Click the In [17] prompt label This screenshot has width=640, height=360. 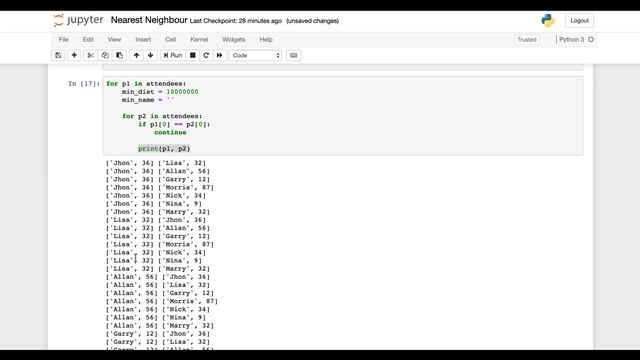click(84, 84)
